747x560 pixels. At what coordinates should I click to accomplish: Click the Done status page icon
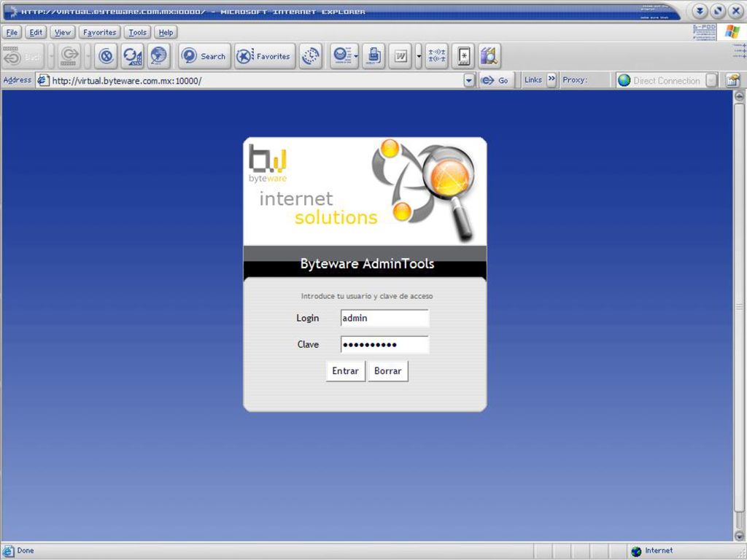click(x=9, y=551)
